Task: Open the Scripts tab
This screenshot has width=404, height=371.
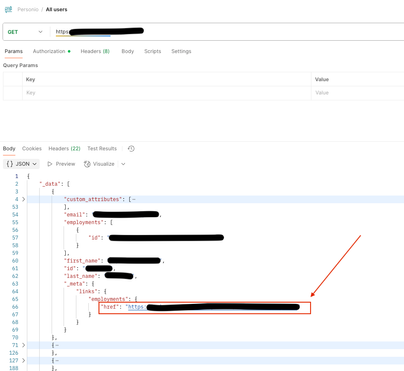Action: pos(153,51)
